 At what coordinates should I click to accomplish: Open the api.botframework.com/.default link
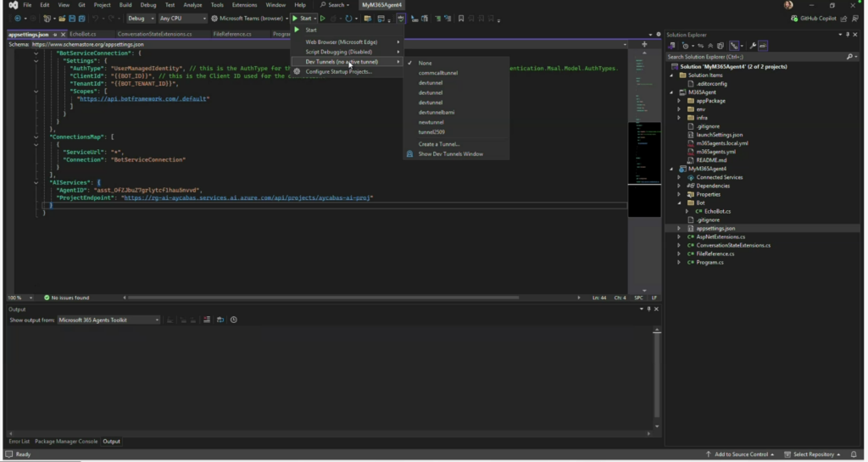[142, 99]
